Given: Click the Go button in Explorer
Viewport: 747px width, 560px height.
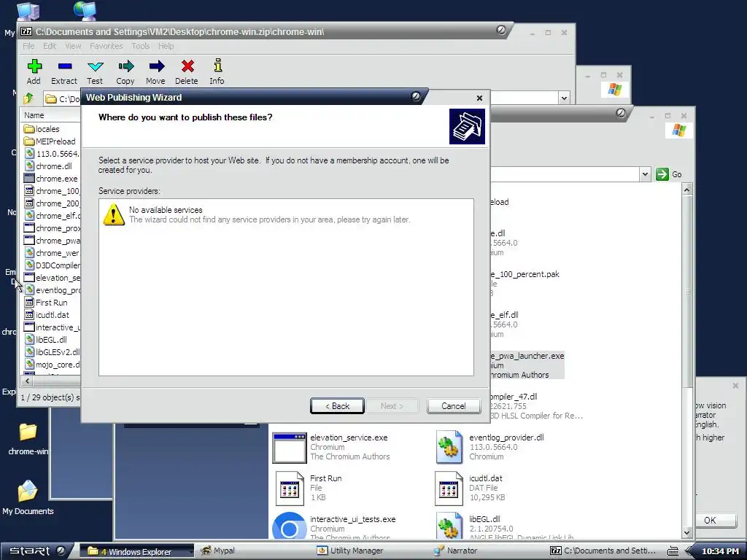Looking at the screenshot, I should (x=669, y=174).
